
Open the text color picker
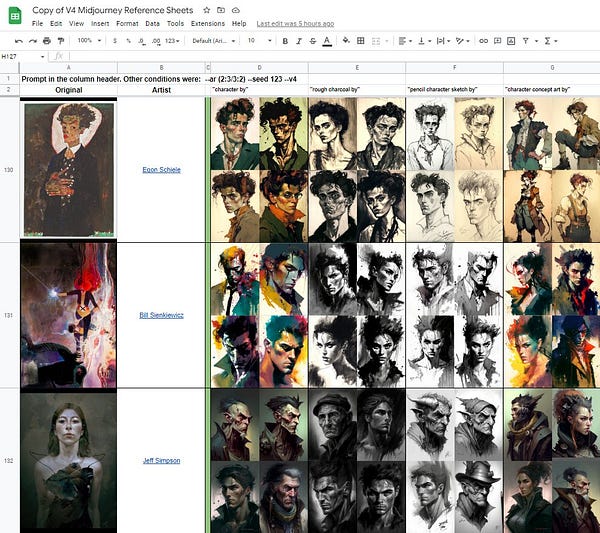[327, 41]
